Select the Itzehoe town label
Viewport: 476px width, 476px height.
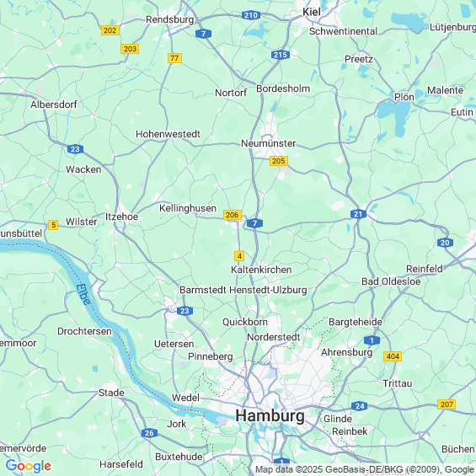point(121,217)
